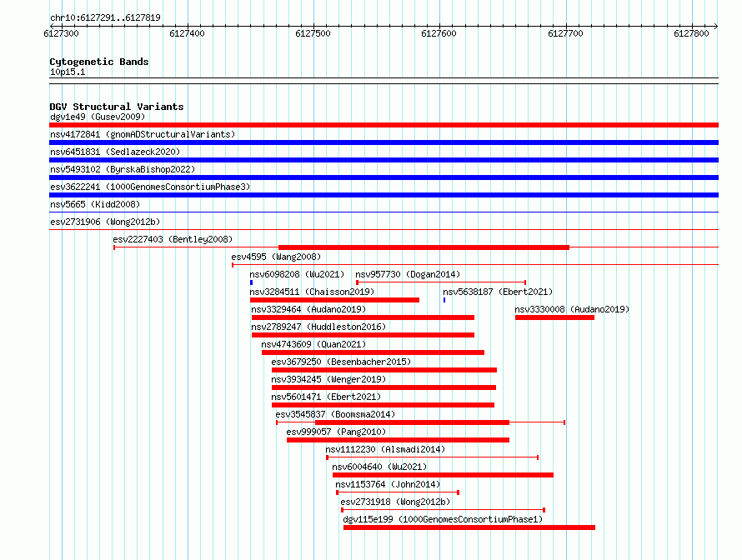Open nsv4172841 gnomADStructuralVariants label
Viewport: 742px width, 560px height.
pos(143,134)
